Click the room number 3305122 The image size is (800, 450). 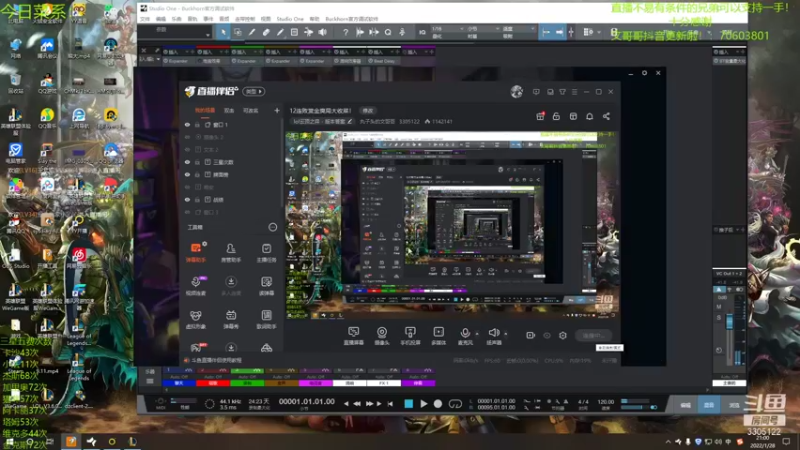[409, 121]
